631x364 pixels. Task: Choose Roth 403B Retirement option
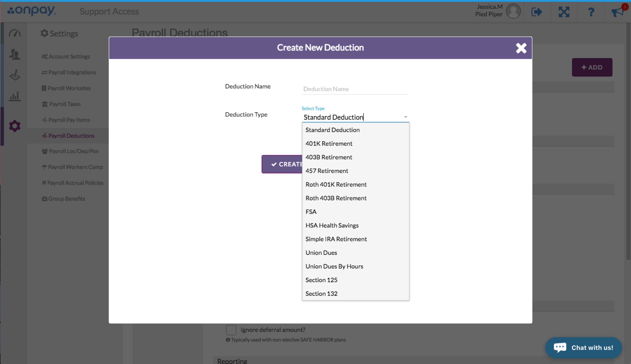pos(355,198)
